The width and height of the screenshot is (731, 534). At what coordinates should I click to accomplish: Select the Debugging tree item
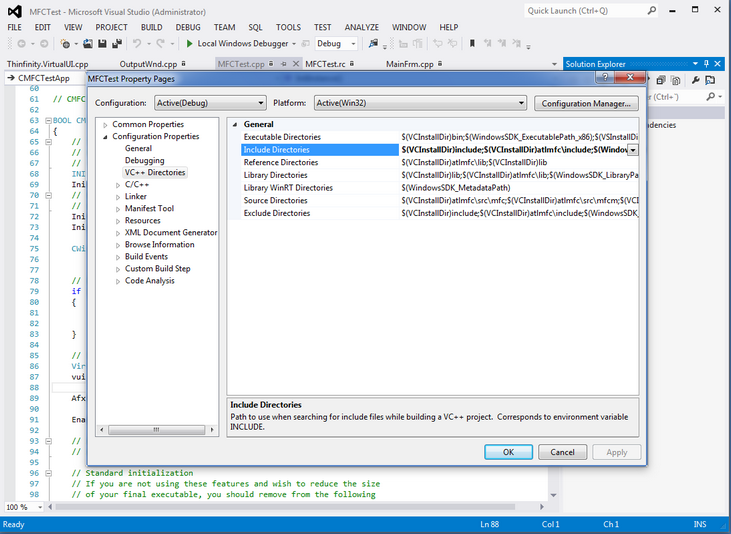[145, 160]
